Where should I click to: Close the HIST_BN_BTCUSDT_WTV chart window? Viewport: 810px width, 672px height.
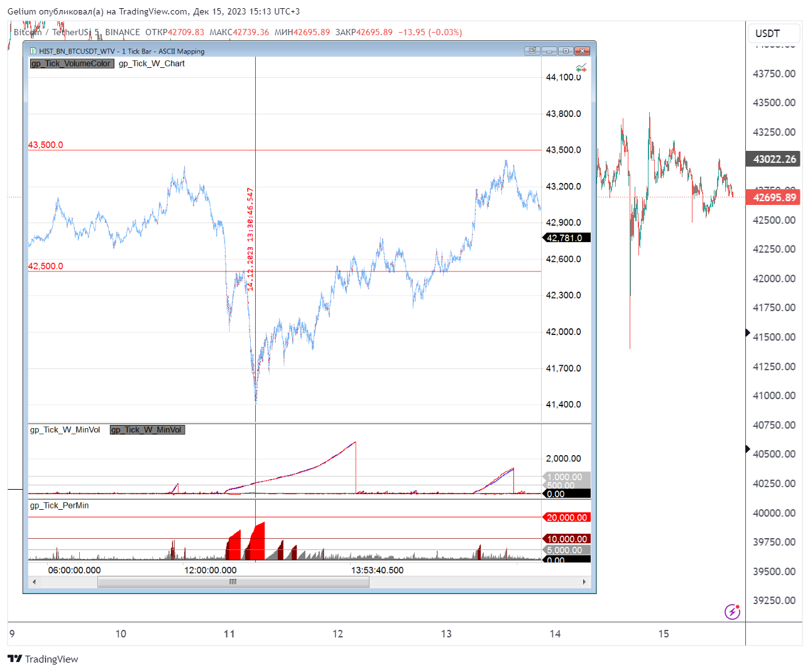[x=583, y=51]
